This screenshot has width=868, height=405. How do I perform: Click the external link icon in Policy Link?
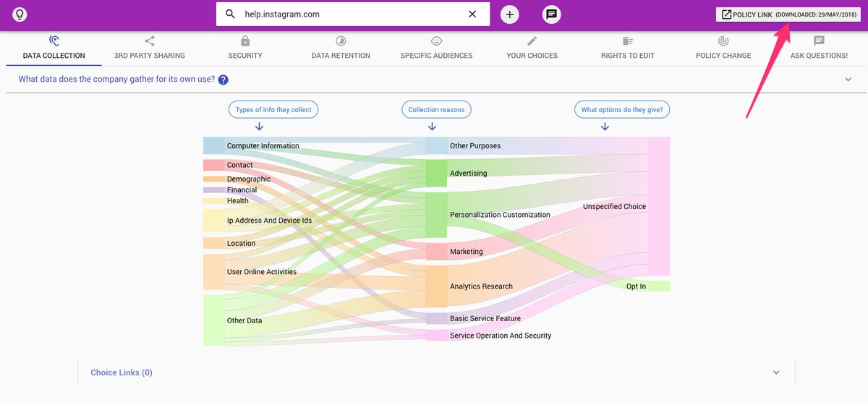726,14
